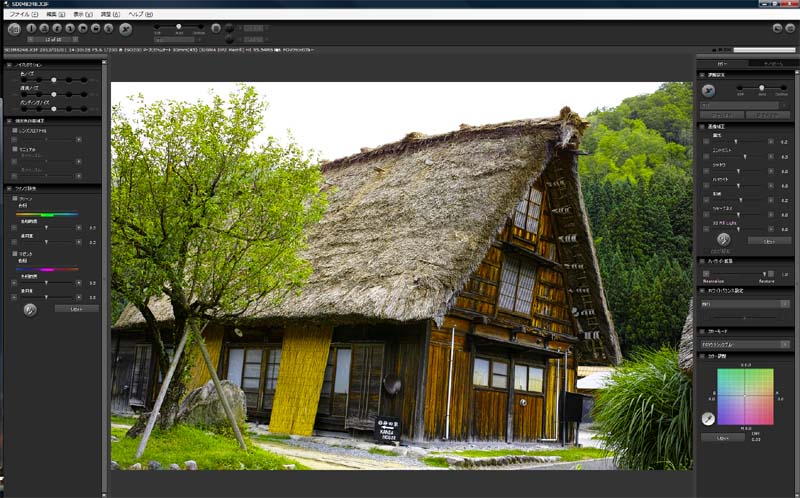
Task: Click the left panel vertical scrollbar
Action: (x=104, y=278)
